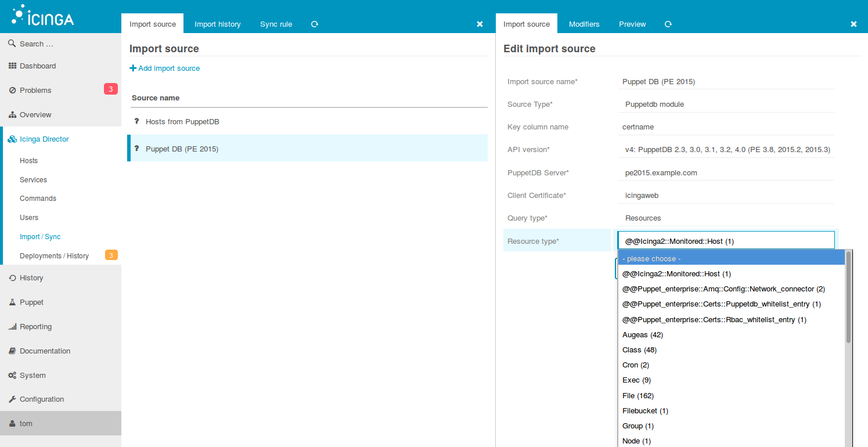Select Class (48) from the list
Screen dimensions: 868x447
(x=731, y=349)
